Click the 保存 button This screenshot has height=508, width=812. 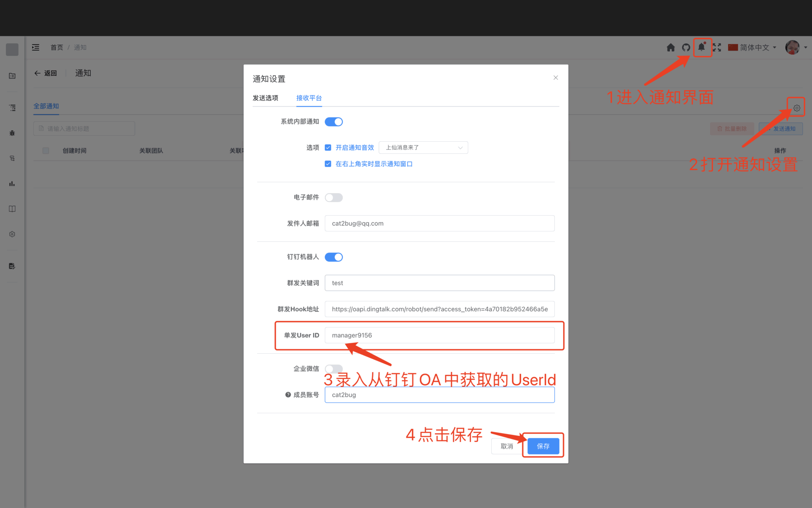[x=543, y=446]
